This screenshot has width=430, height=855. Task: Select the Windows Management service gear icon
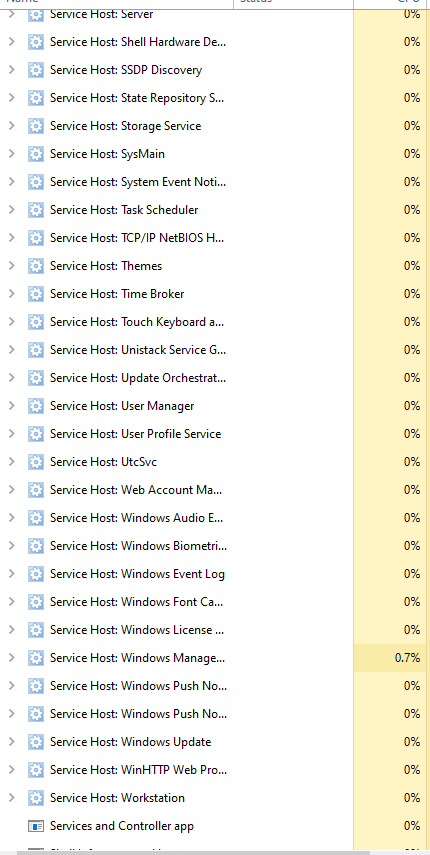(35, 658)
